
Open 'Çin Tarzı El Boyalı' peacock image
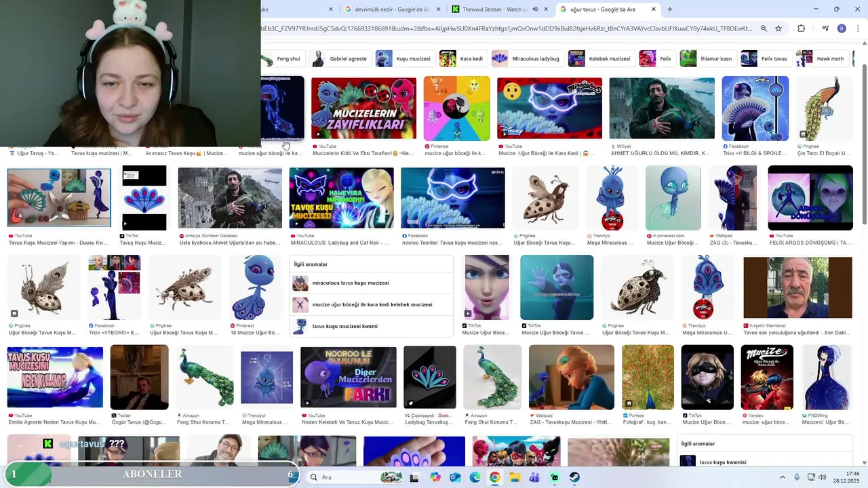tap(825, 108)
